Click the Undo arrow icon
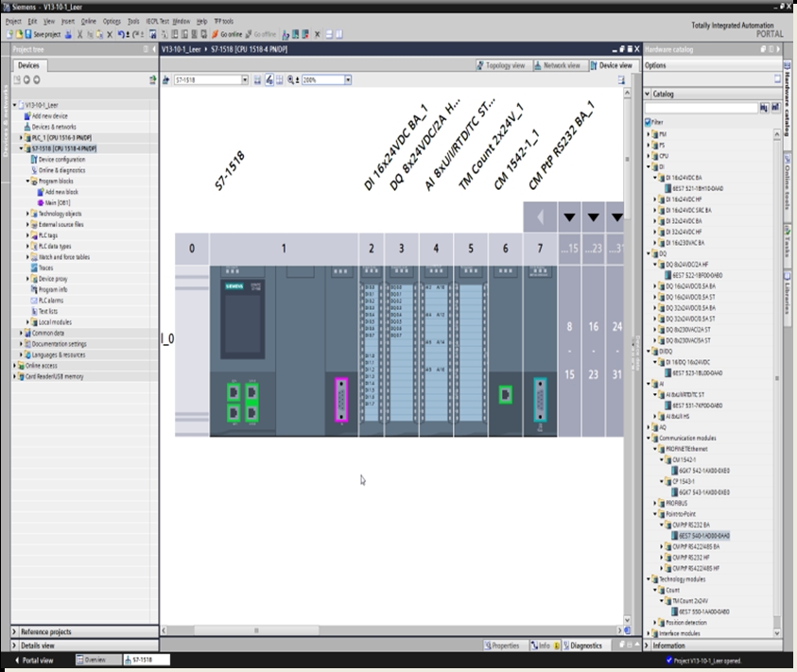Viewport: 797px width, 672px height. [x=121, y=35]
